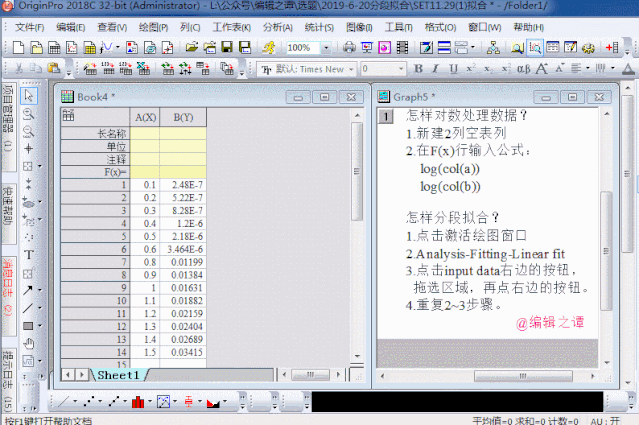Click the Line plot icon
This screenshot has width=639, height=425.
point(63,402)
